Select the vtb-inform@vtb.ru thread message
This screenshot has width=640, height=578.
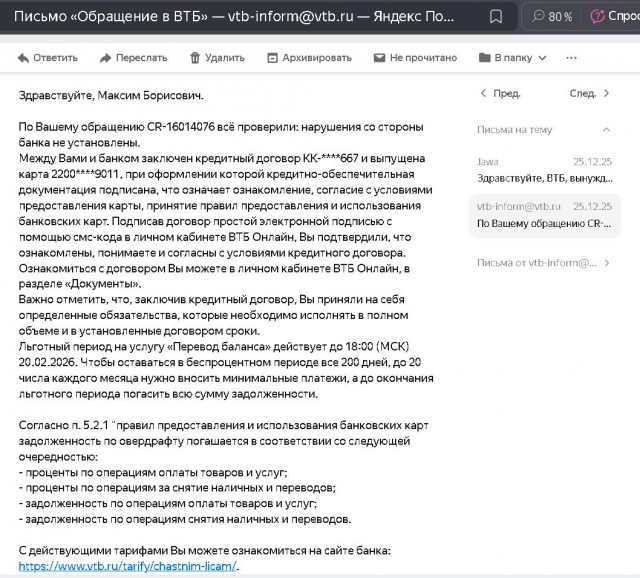click(544, 215)
